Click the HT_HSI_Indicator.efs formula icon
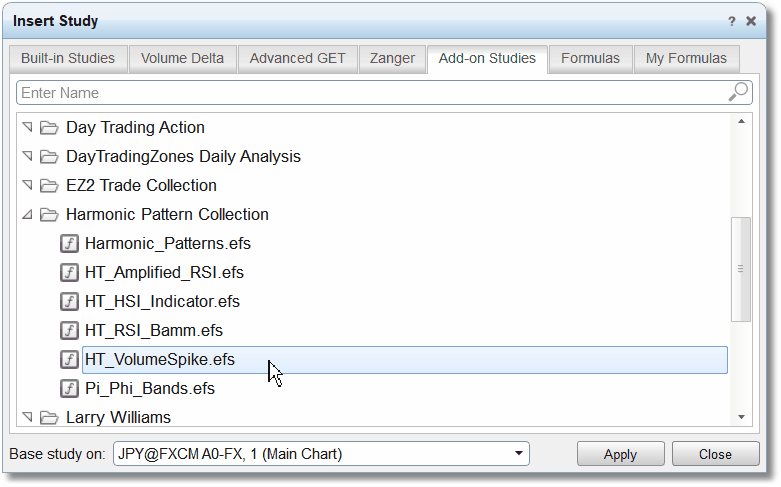Viewport: 781px width, 487px height. click(69, 301)
